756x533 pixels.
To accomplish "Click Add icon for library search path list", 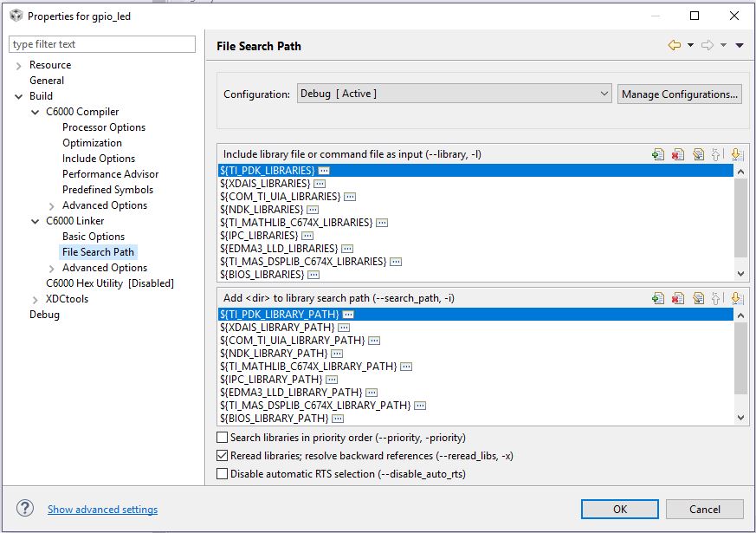I will [x=658, y=298].
